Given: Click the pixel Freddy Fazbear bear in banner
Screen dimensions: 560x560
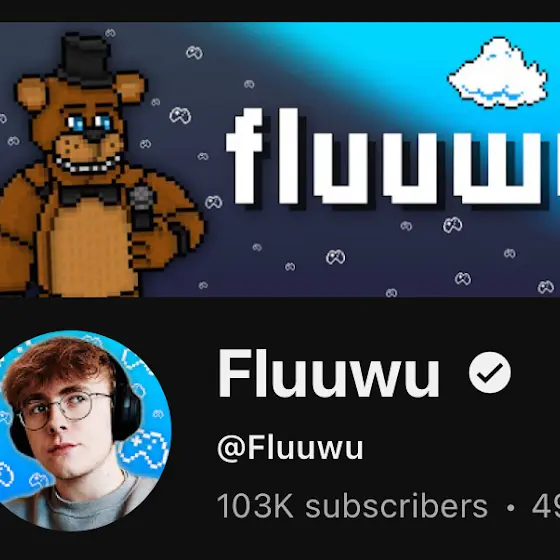Looking at the screenshot, I should coord(98,166).
